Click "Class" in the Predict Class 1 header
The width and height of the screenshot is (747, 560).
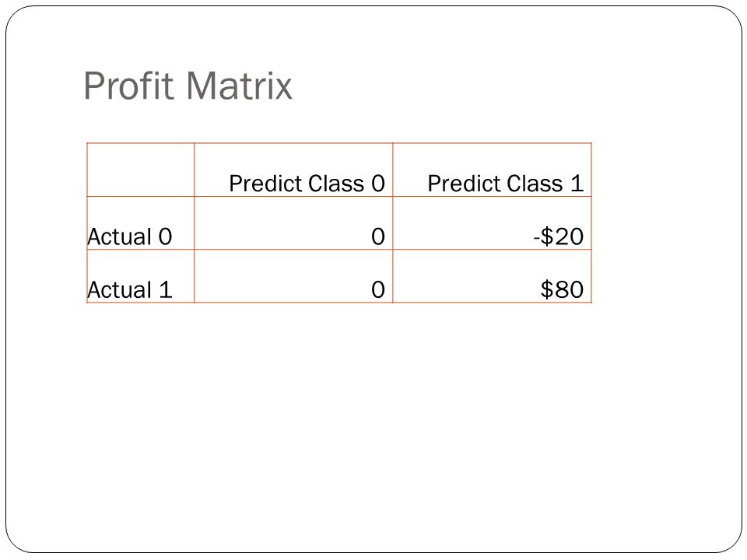(x=535, y=184)
